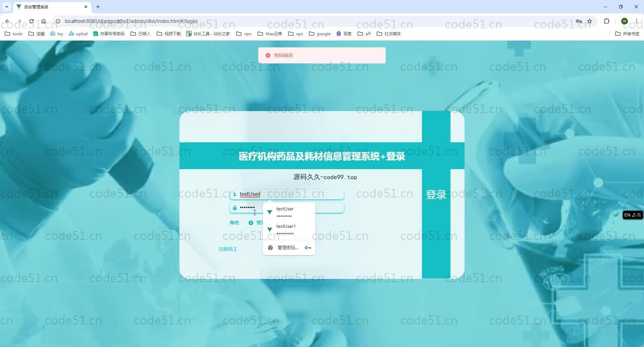Image resolution: width=644 pixels, height=347 pixels.
Task: Open the extensions puzzle icon
Action: click(606, 21)
